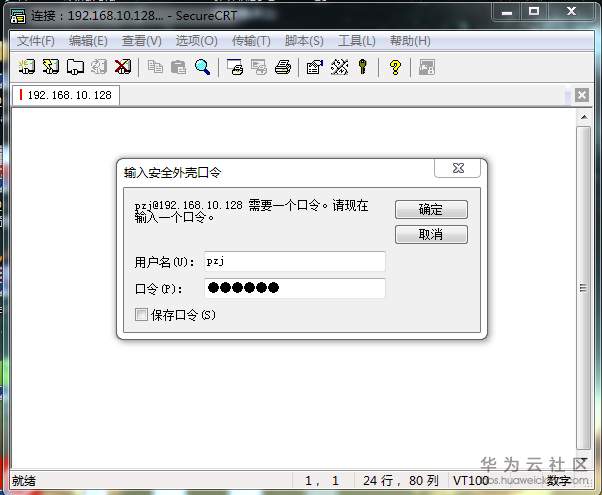Click the Find magnifier icon

coord(202,67)
